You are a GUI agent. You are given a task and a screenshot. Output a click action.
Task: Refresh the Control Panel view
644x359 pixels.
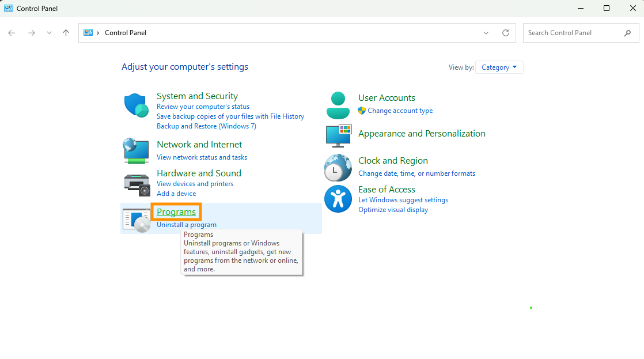pos(506,33)
